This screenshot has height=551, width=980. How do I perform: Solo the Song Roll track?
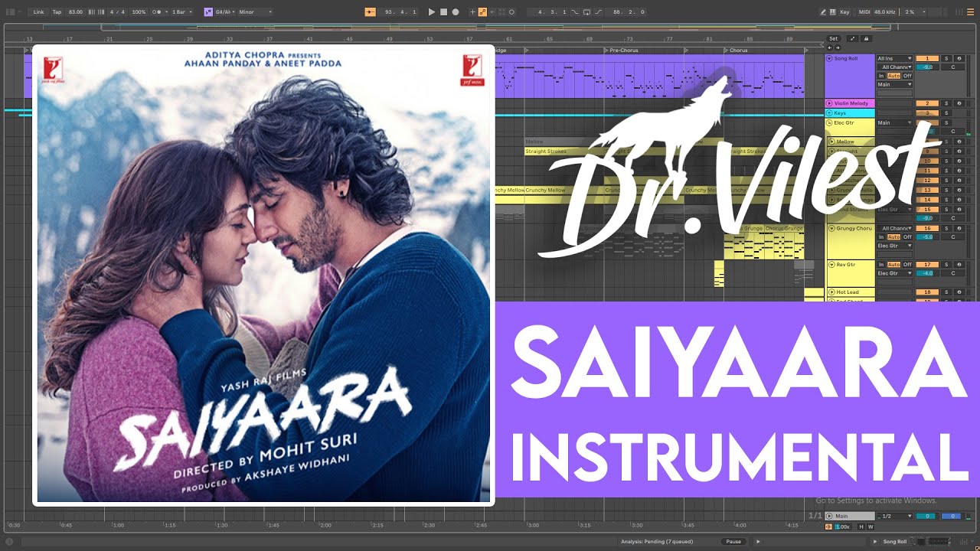[946, 58]
